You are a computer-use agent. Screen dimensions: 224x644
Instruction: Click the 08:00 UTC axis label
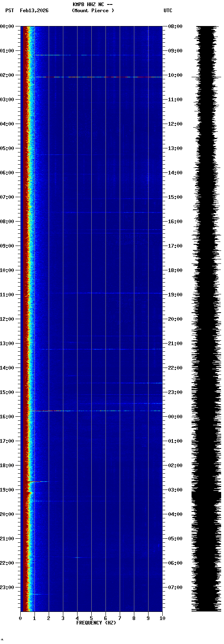(175, 26)
